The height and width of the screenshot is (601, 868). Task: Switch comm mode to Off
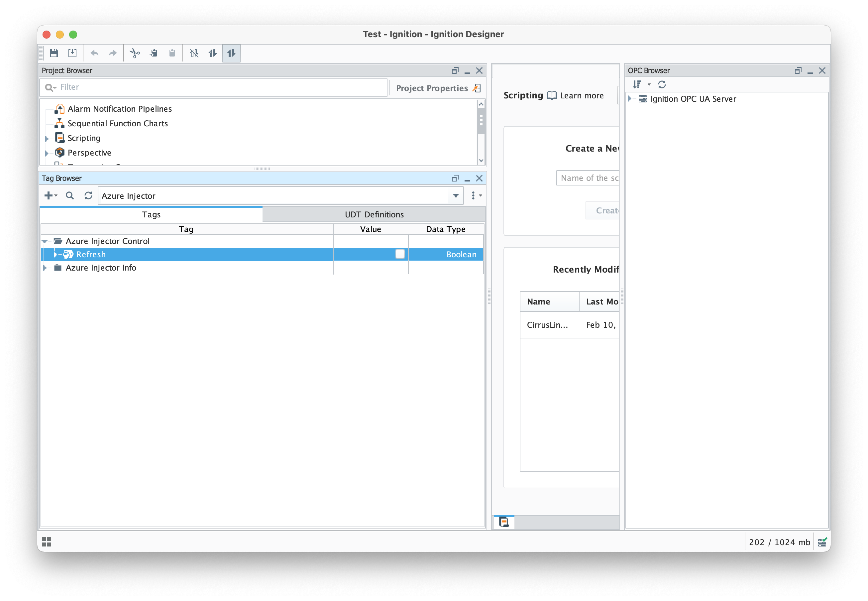coord(194,53)
